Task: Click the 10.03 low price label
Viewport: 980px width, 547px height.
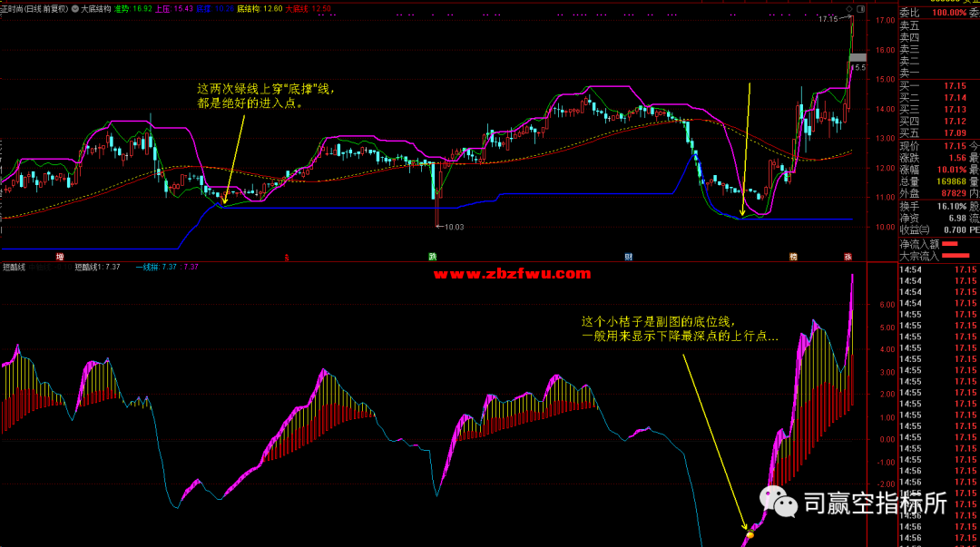Action: [452, 227]
